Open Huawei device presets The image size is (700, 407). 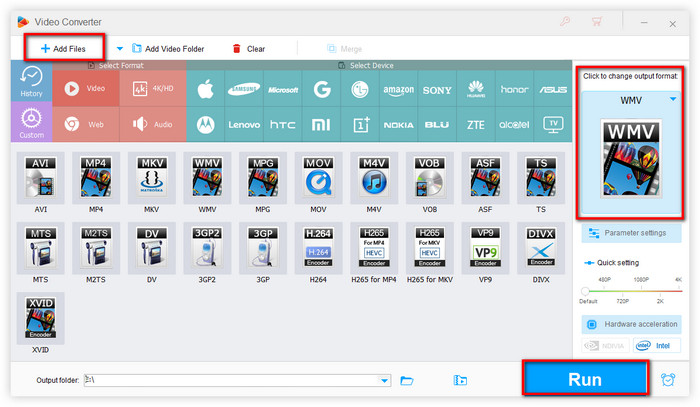[475, 89]
